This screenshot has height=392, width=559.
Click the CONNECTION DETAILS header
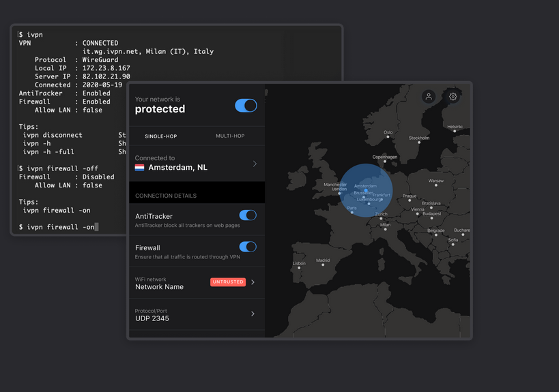[166, 196]
